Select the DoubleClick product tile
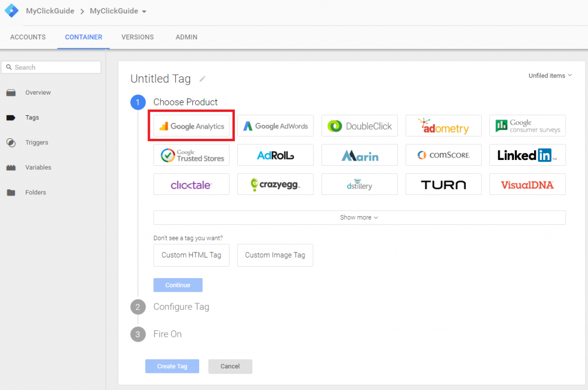 pyautogui.click(x=359, y=126)
